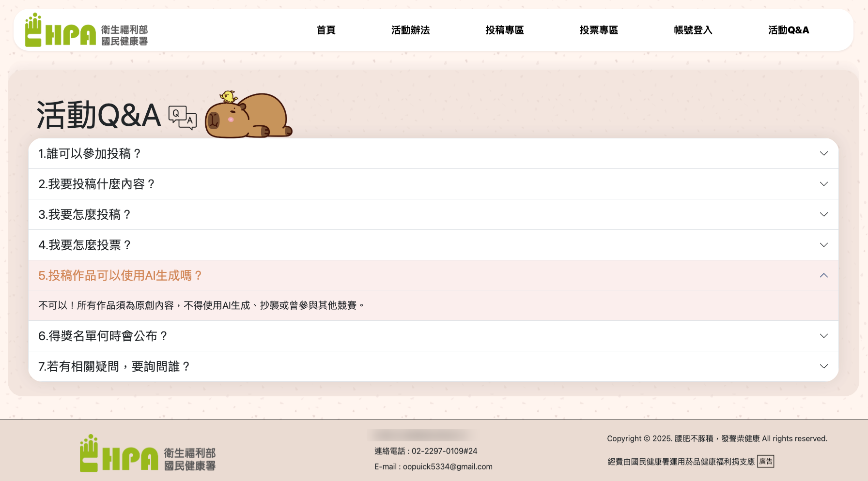Screen dimensions: 868x481
Task: Click the Q&A speech bubble icon
Action: 182,118
